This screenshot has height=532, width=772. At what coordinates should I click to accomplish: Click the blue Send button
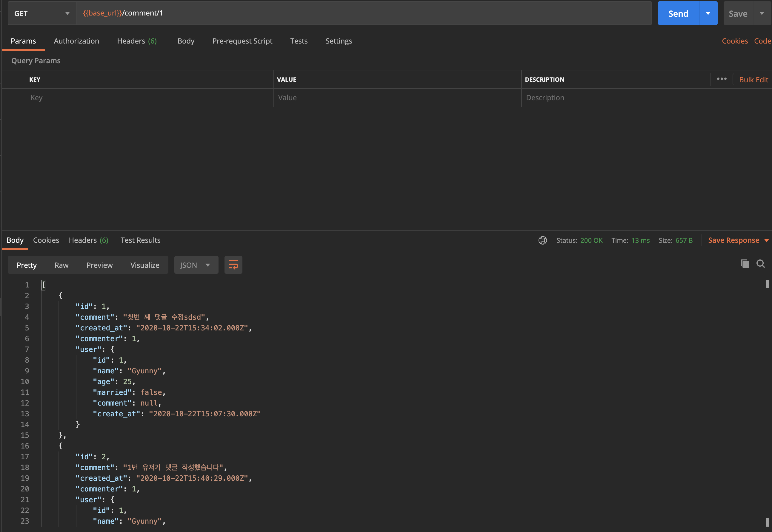pos(678,13)
